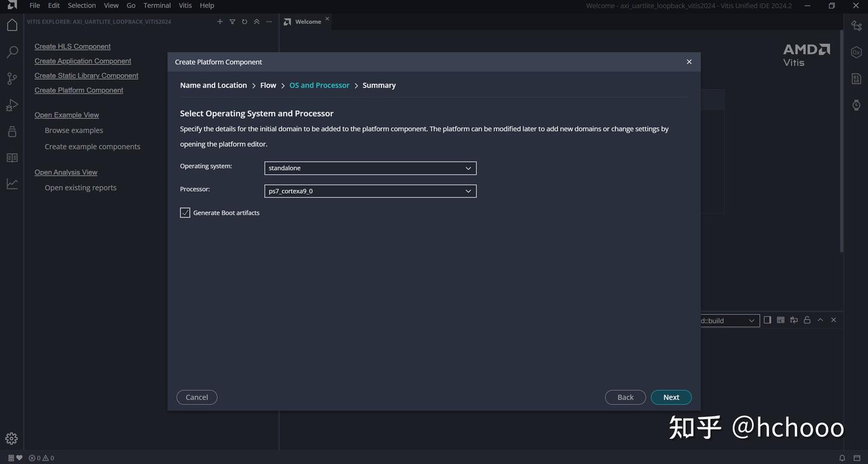The image size is (868, 464).
Task: Click the output layout icon in the panel toolbar
Action: 781,320
